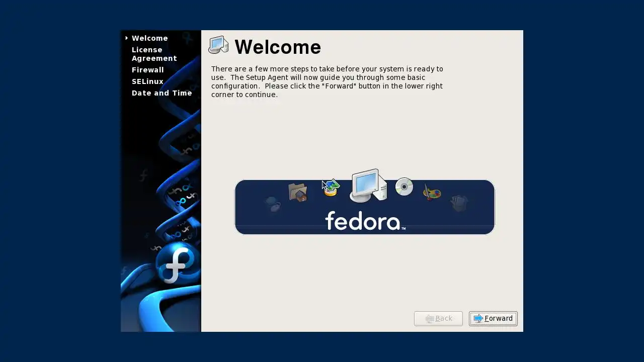
Task: Select SELinux step in the sidebar
Action: 147,81
